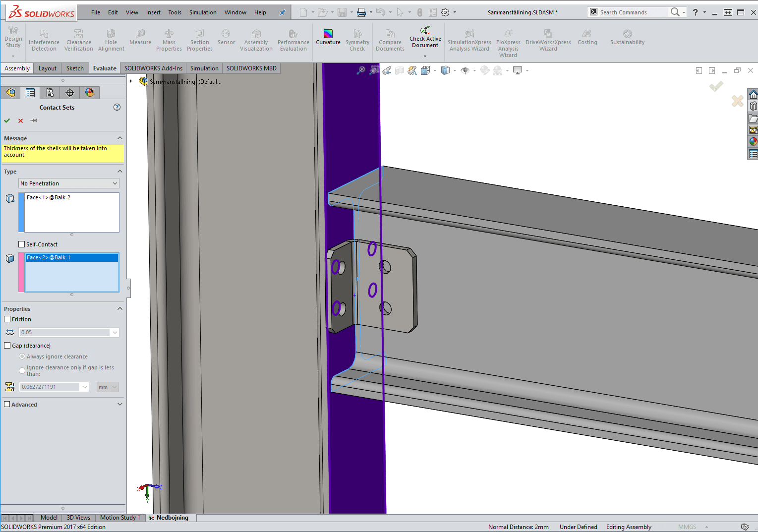
Task: Open Contact Sets help icon
Action: (x=117, y=107)
